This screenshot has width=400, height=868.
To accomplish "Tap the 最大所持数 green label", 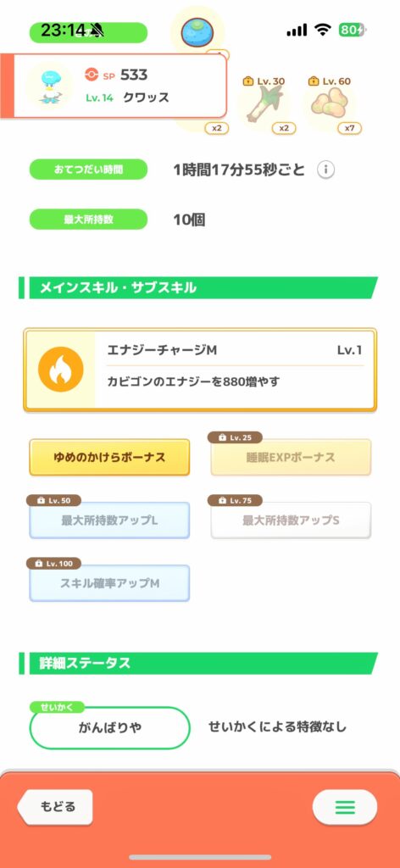I will tap(88, 220).
